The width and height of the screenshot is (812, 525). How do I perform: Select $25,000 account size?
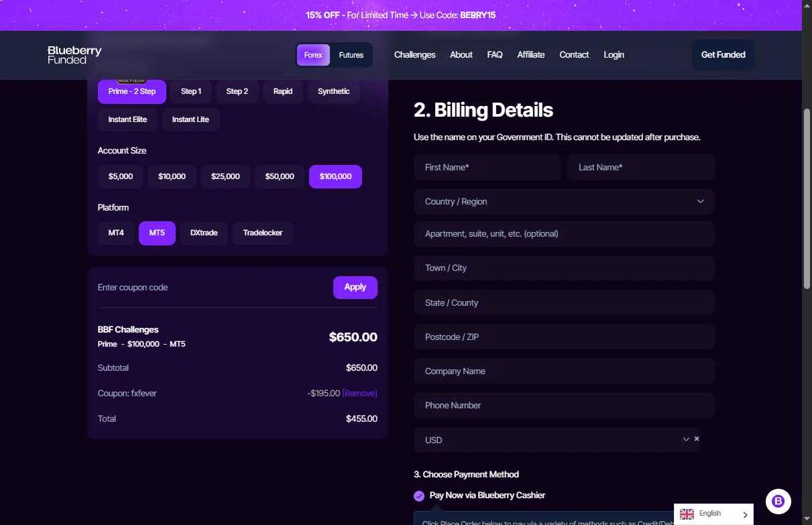pos(225,176)
